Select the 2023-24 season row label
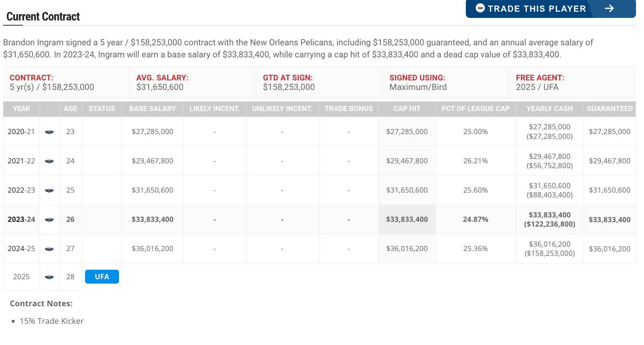 tap(22, 219)
